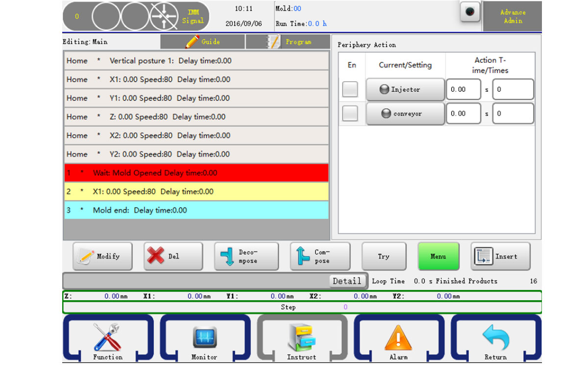
Task: Switch to the Program tab
Action: pos(288,42)
